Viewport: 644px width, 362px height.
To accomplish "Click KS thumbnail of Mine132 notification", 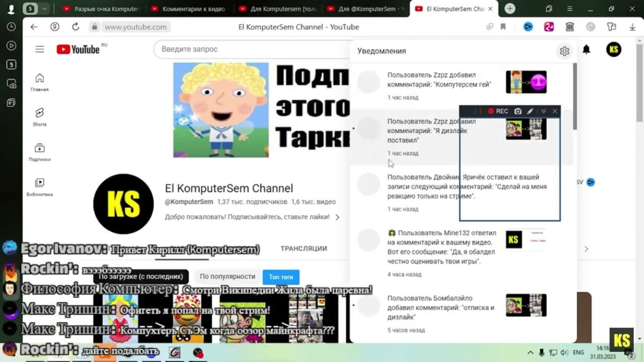I will click(526, 240).
